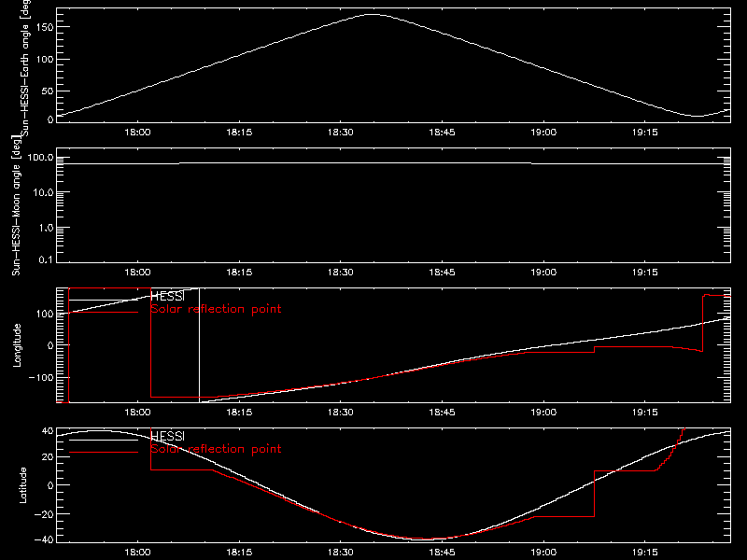Click 19:15 under the Longitude plot
This screenshot has width=747, height=560.
[645, 413]
